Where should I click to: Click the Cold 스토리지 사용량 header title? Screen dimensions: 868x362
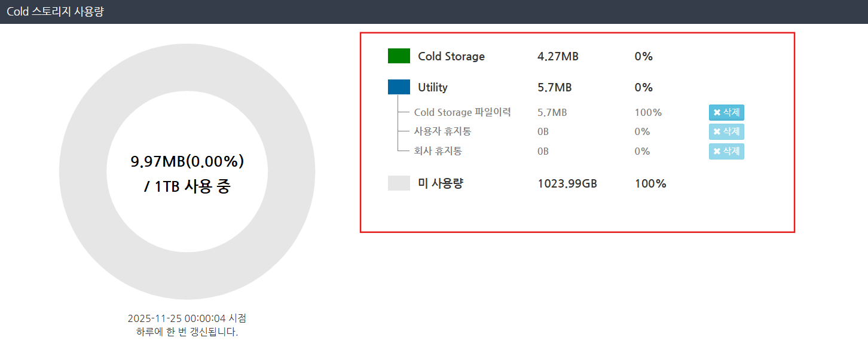coord(55,11)
